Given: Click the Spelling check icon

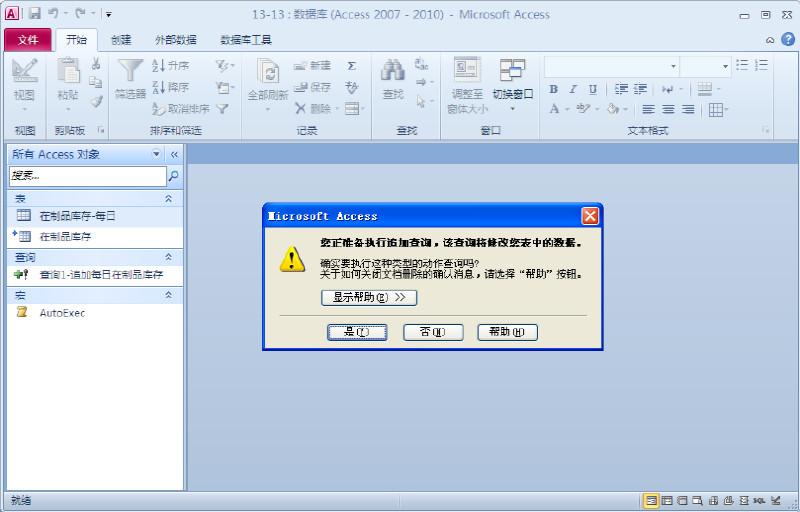Looking at the screenshot, I should point(352,87).
